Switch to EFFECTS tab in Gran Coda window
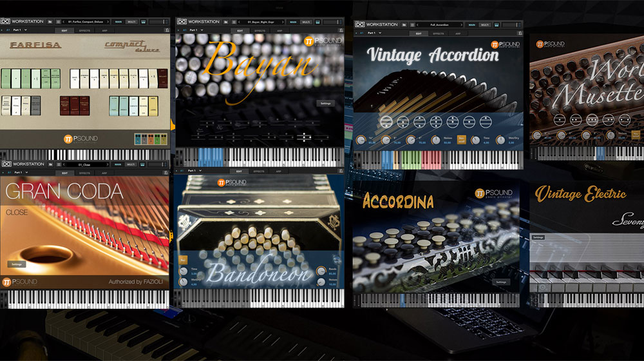This screenshot has height=361, width=644. pos(84,173)
